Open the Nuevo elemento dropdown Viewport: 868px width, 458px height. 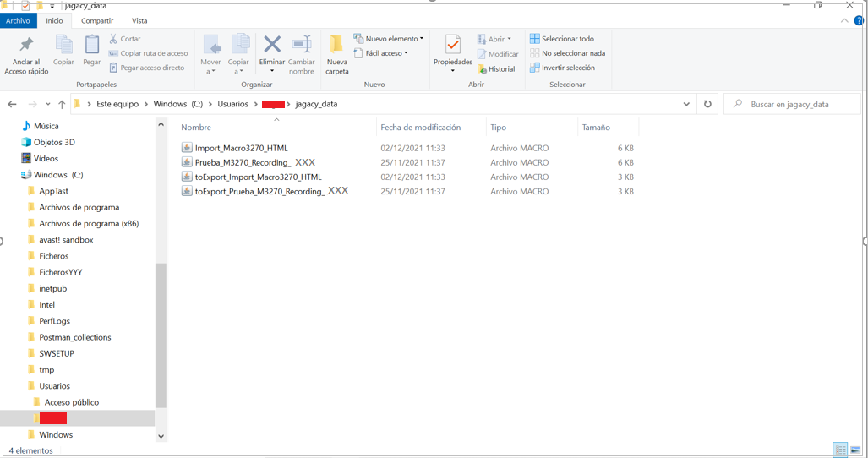(390, 39)
